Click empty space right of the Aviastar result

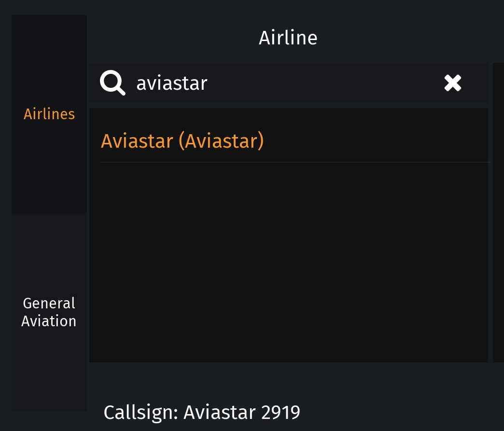coord(377,140)
